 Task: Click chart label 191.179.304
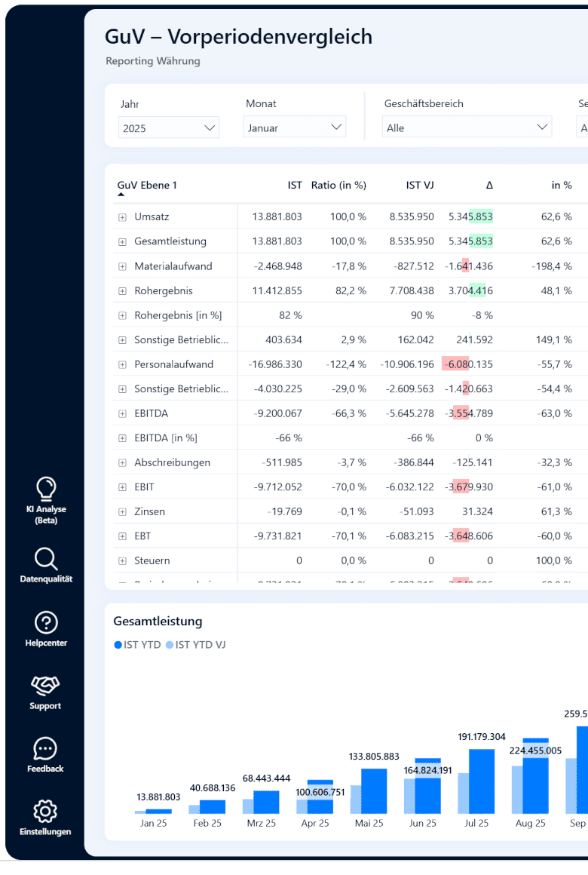coord(482,737)
